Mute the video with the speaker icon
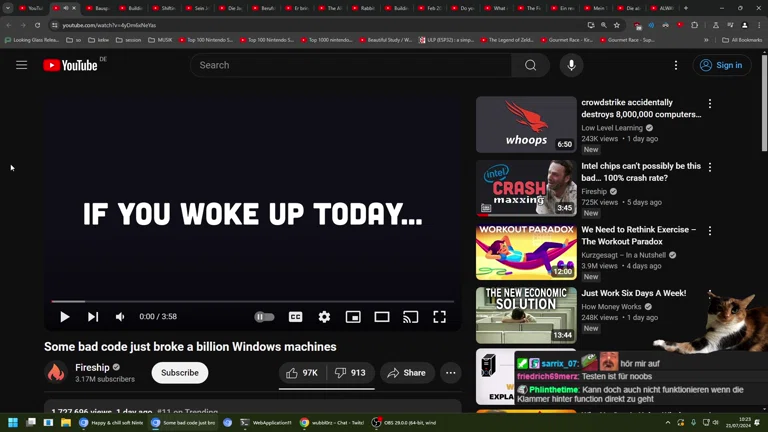768x432 pixels. pos(120,317)
